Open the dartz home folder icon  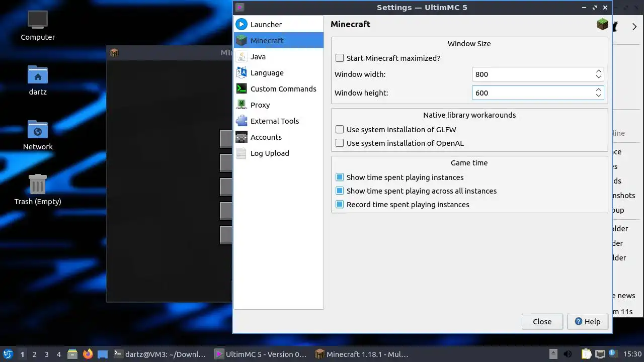[x=38, y=80]
